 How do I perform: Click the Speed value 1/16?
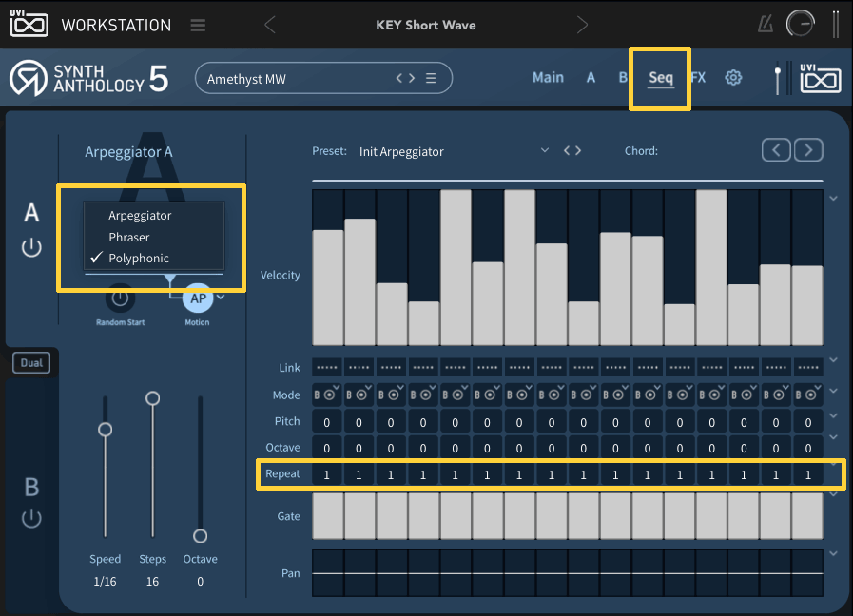pyautogui.click(x=105, y=581)
